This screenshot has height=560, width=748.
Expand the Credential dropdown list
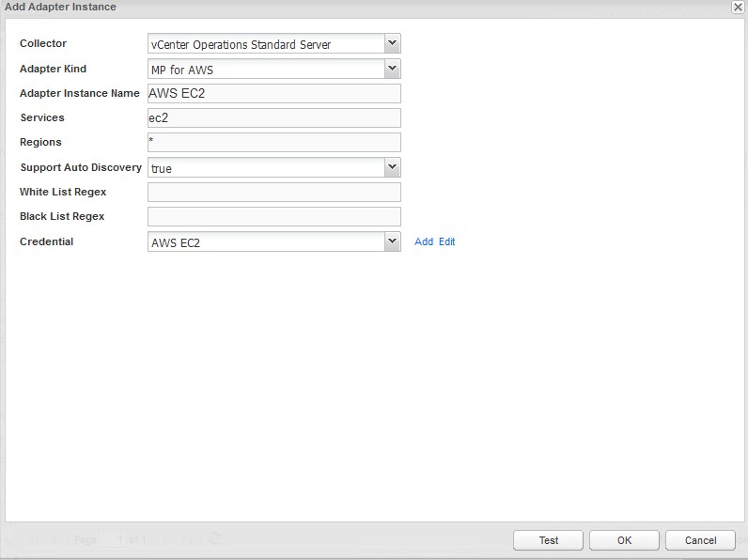393,241
